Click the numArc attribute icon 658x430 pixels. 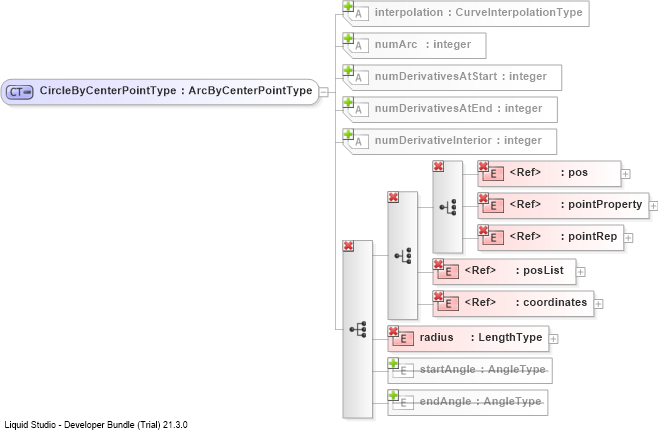pos(358,46)
